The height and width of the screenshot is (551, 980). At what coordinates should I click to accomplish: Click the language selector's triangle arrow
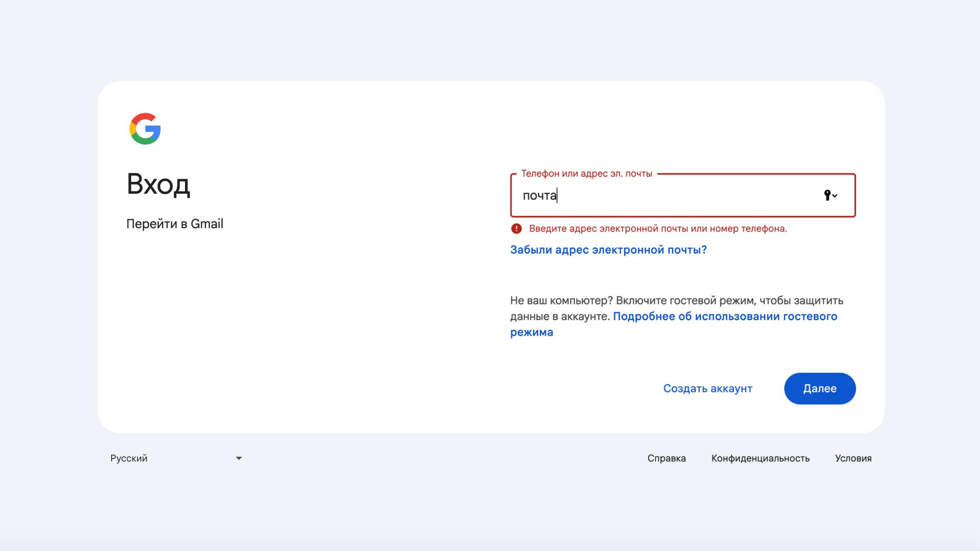pyautogui.click(x=239, y=458)
